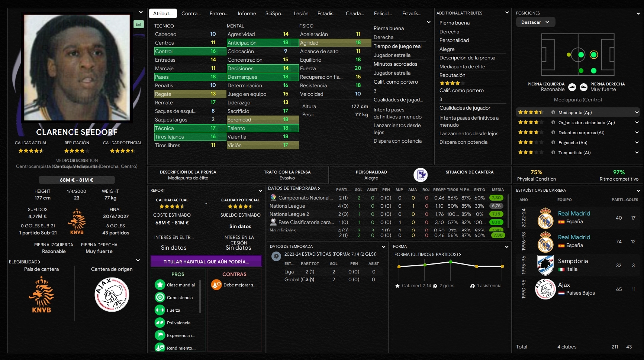
Task: Expand the Mediapunta (Ap) role row
Action: tap(637, 113)
